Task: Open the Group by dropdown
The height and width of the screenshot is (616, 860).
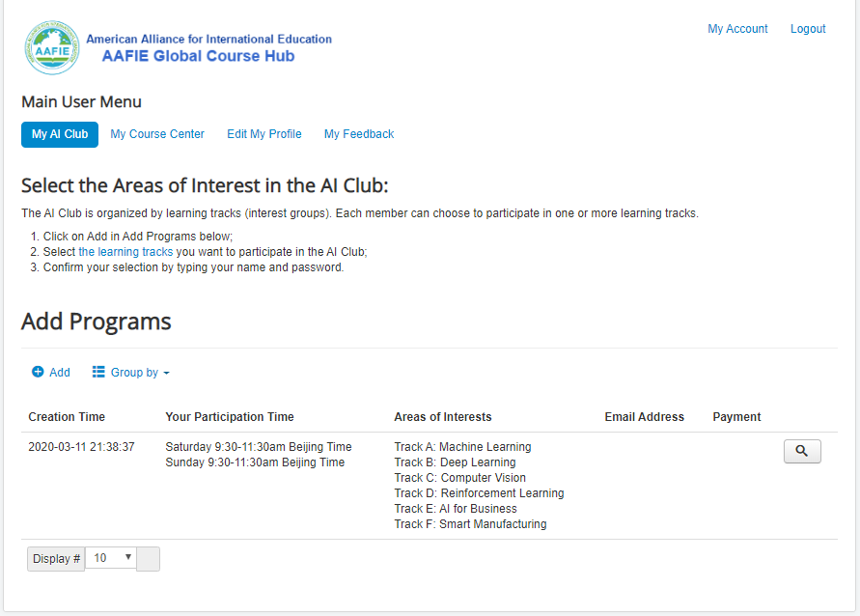Action: [131, 373]
